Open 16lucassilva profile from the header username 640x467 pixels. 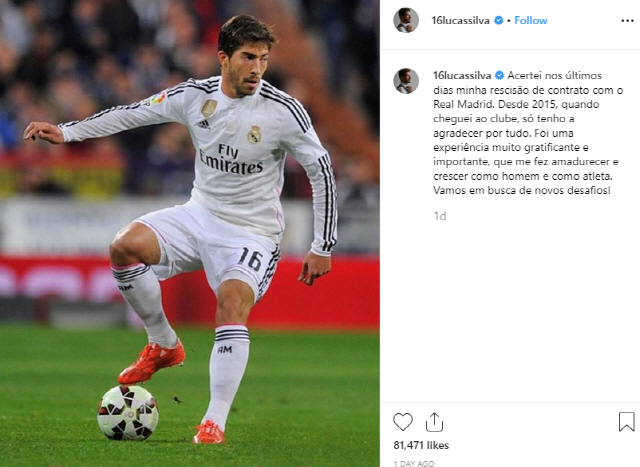(x=460, y=20)
